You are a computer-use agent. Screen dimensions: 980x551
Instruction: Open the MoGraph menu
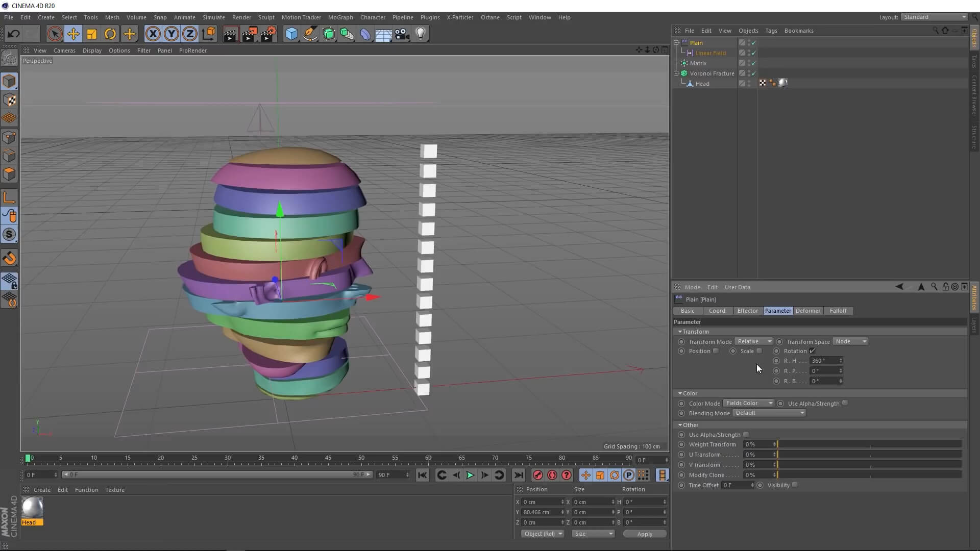pyautogui.click(x=340, y=17)
